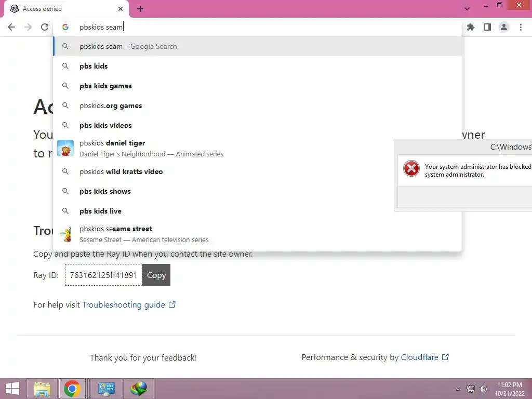Close the Access denied tab
532x399 pixels.
pos(121,9)
